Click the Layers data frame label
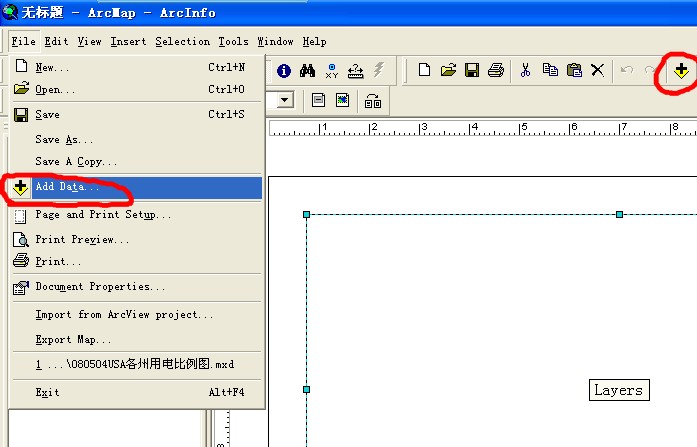Viewport: 697px width, 447px height. click(x=619, y=390)
